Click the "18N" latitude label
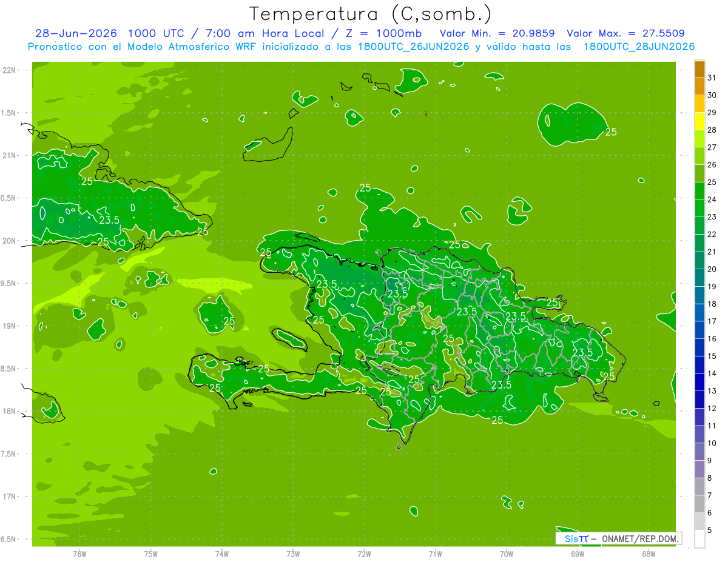 coord(9,411)
